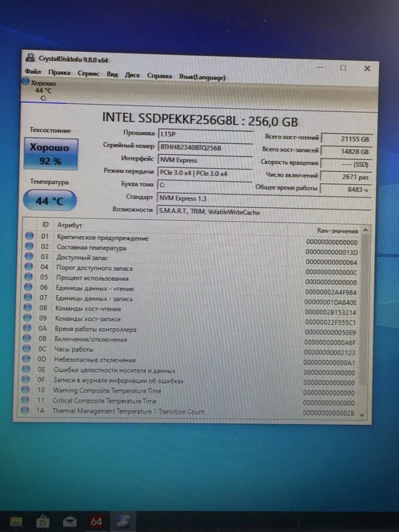Click power on count 2671 раз
Screen dimensions: 399x532
tap(346, 177)
